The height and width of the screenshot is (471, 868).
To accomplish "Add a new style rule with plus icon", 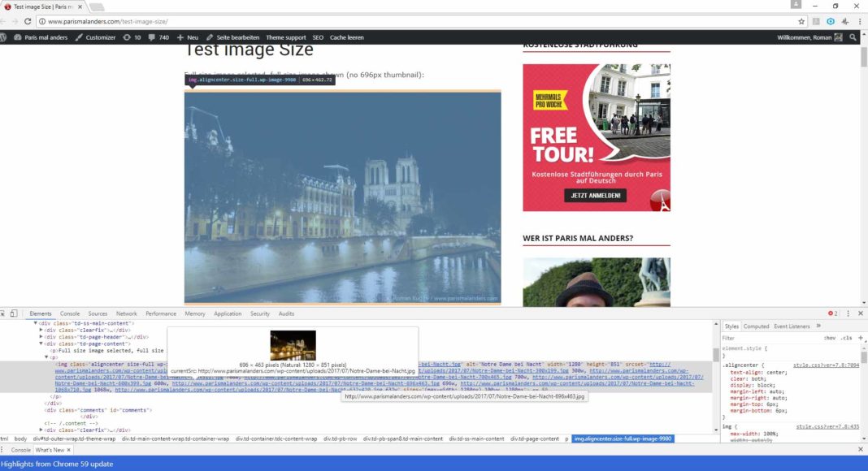I will tap(860, 338).
